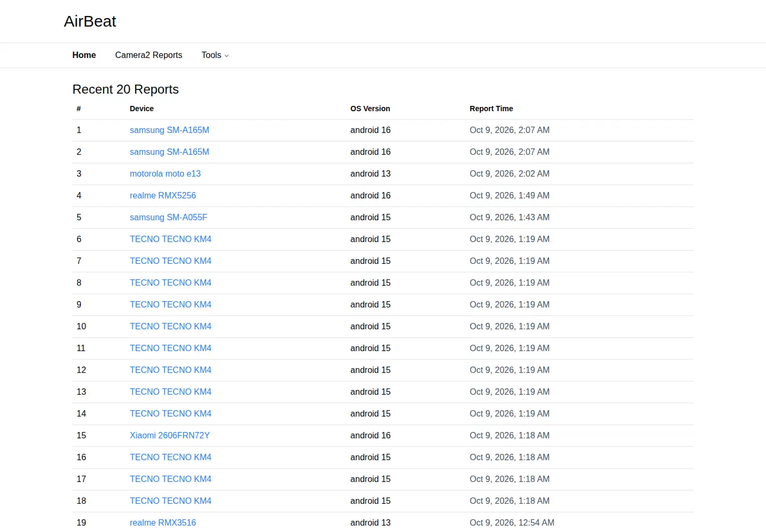Open TECNO TECNO KM4 report in row 8

click(171, 283)
